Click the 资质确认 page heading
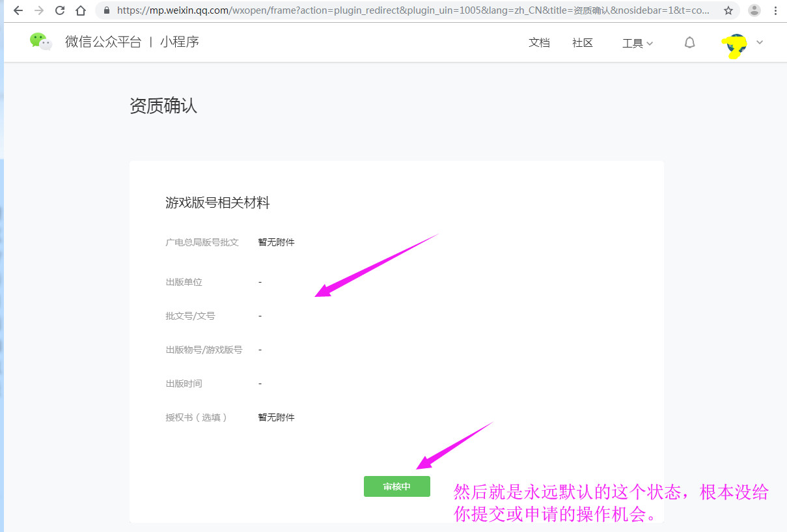Screen dimensions: 787x532 (x=163, y=105)
